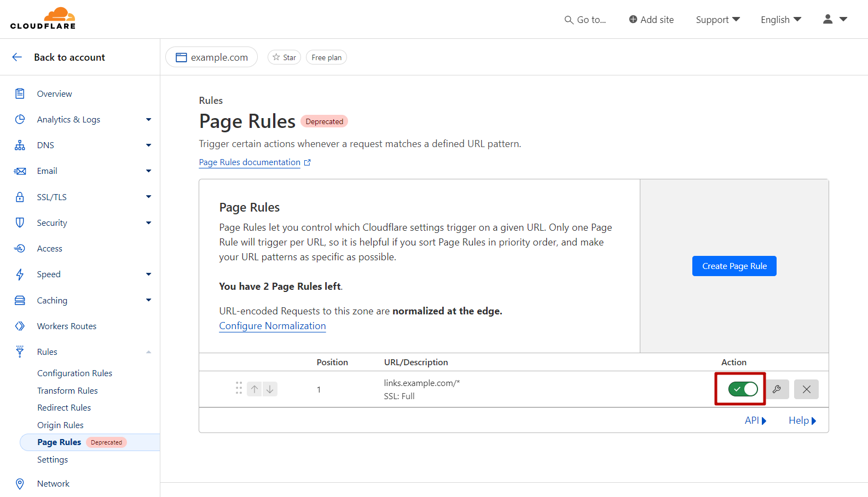Open the Configure Normalization link
The image size is (868, 497).
[273, 326]
